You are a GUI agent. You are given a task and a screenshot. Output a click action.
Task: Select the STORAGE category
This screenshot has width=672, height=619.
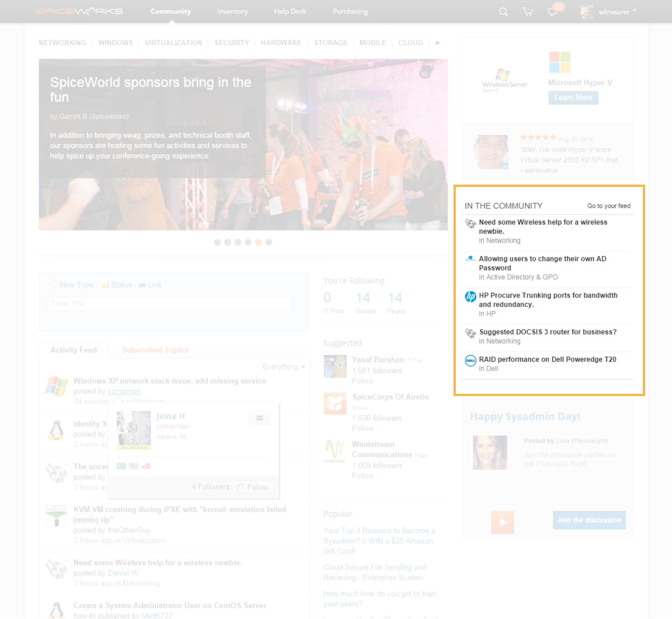point(331,43)
